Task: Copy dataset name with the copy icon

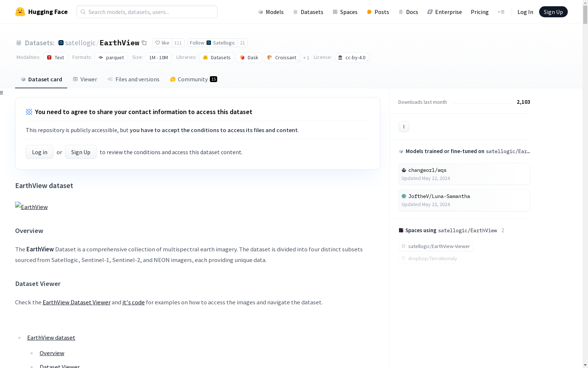Action: point(144,43)
